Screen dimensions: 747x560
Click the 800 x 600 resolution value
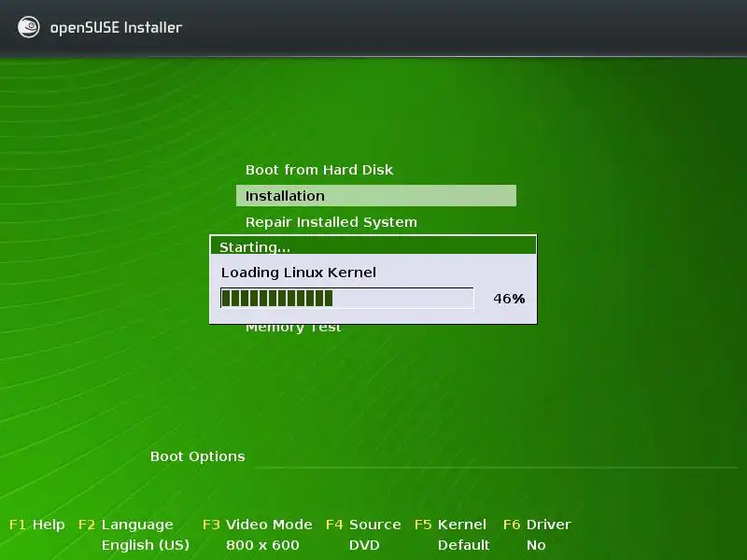262,545
